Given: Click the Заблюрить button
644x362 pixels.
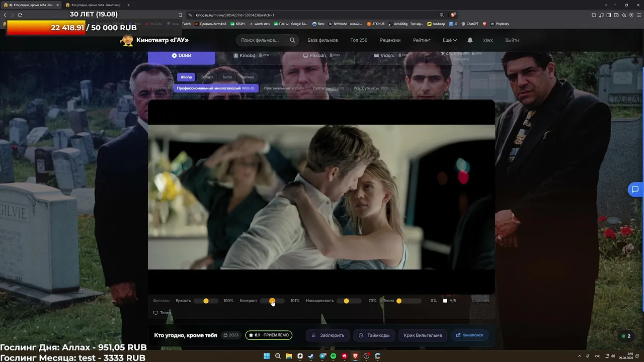Looking at the screenshot, I should [x=328, y=335].
